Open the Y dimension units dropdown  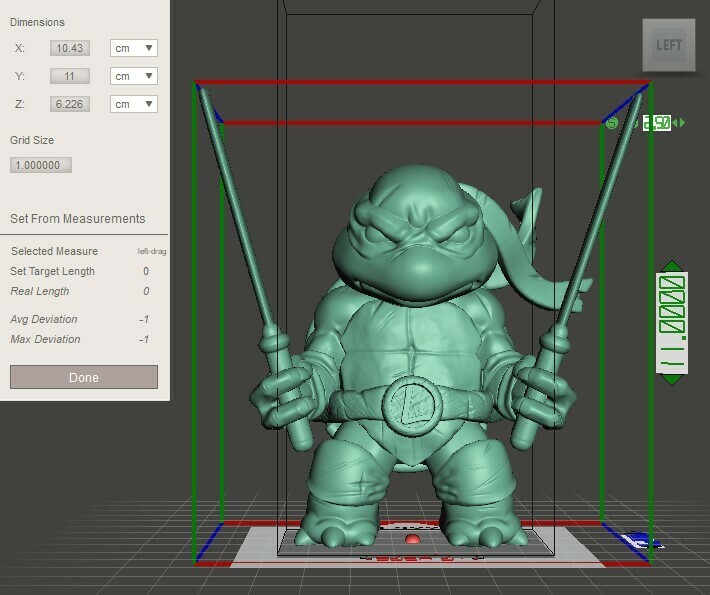135,76
